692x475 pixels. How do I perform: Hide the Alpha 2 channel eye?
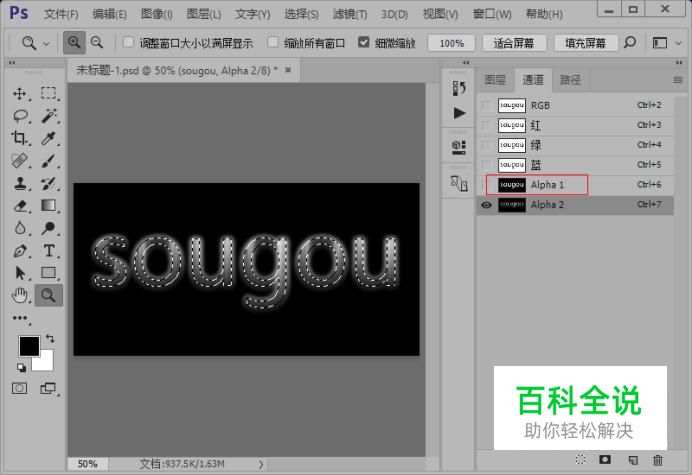[x=486, y=205]
